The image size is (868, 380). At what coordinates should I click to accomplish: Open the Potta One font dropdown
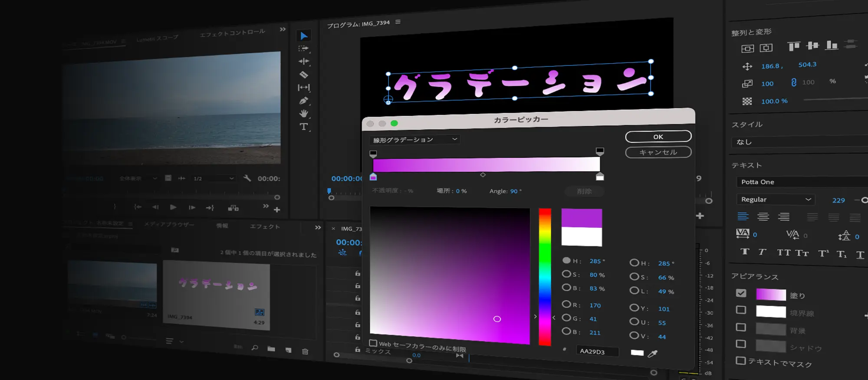pos(802,182)
